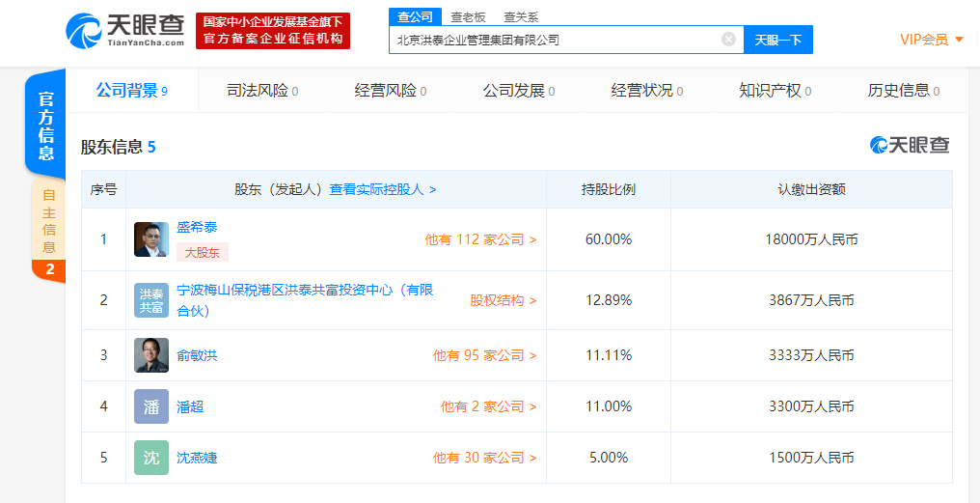This screenshot has height=503, width=980.
Task: Click the 沈 avatar icon
Action: coord(151,458)
